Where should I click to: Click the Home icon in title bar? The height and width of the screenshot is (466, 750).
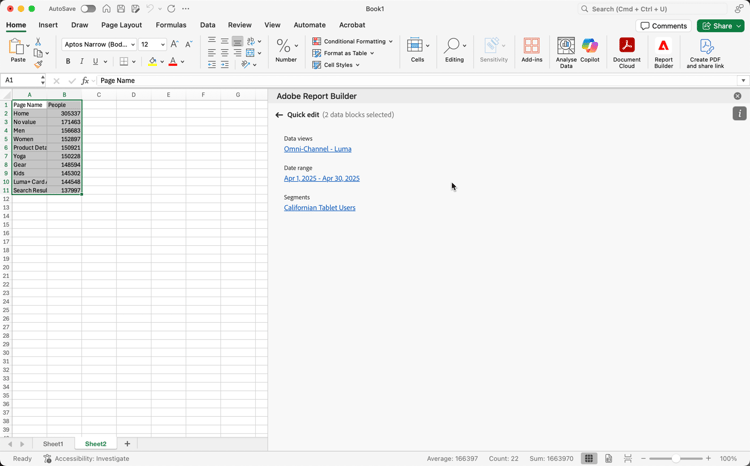coord(107,9)
